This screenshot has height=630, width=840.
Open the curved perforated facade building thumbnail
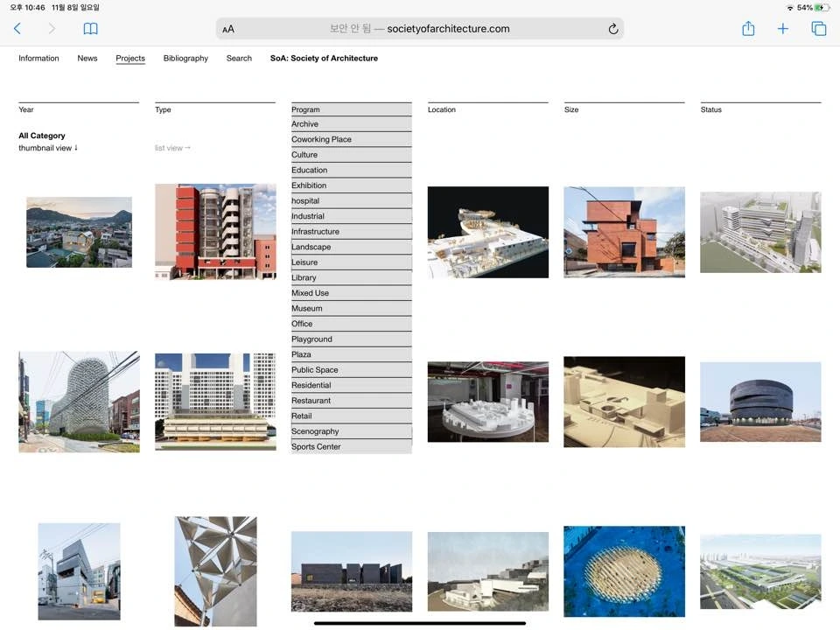coord(79,402)
